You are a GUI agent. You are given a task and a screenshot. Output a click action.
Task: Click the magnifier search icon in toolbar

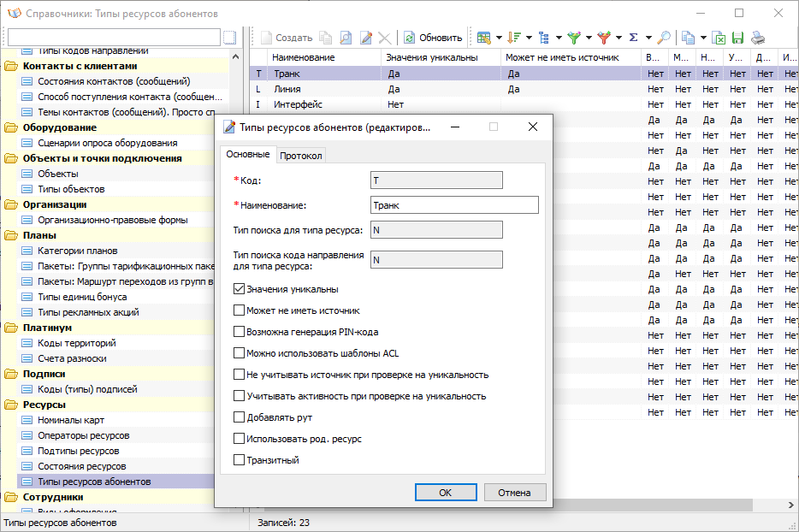664,38
